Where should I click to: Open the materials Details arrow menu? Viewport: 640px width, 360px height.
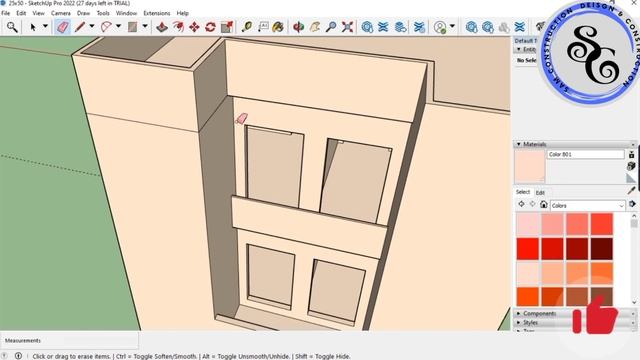[x=632, y=204]
